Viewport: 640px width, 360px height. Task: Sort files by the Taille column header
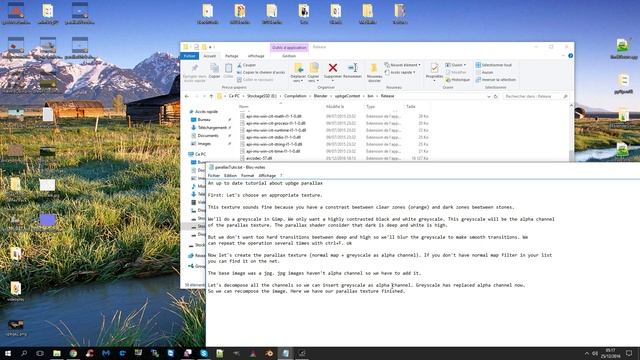pyautogui.click(x=411, y=107)
